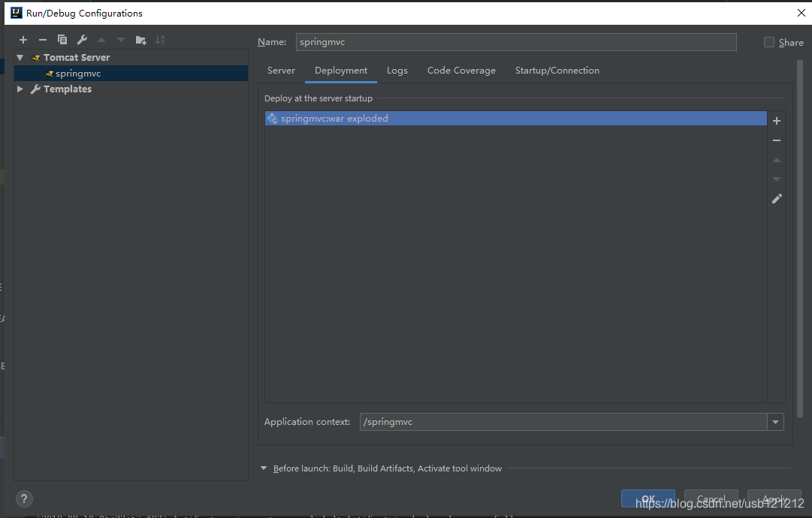This screenshot has width=812, height=518.
Task: Collapse the Before launch section
Action: pyautogui.click(x=264, y=468)
